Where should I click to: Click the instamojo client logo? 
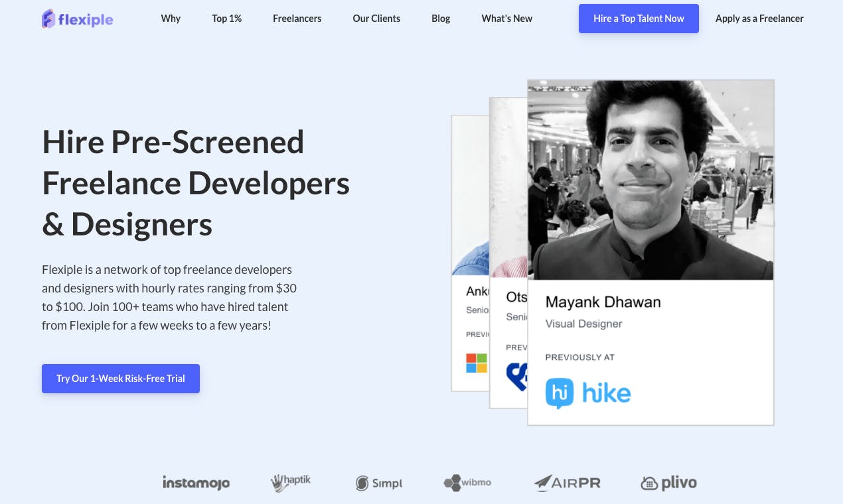tap(196, 483)
